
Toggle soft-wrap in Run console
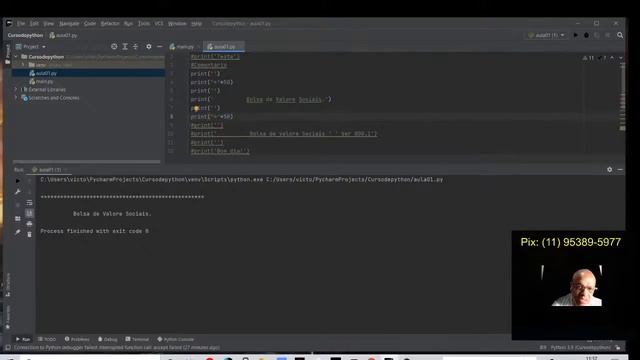(x=29, y=203)
